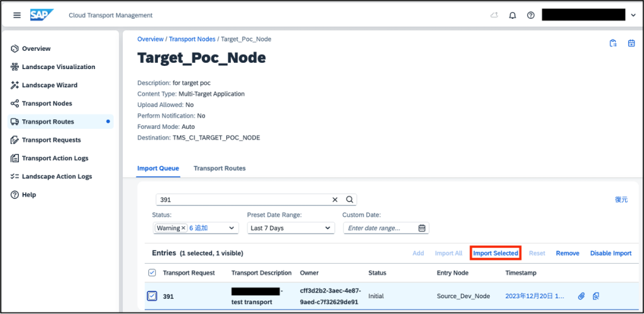644x314 pixels.
Task: Switch to the Import Queue tab
Action: 158,168
